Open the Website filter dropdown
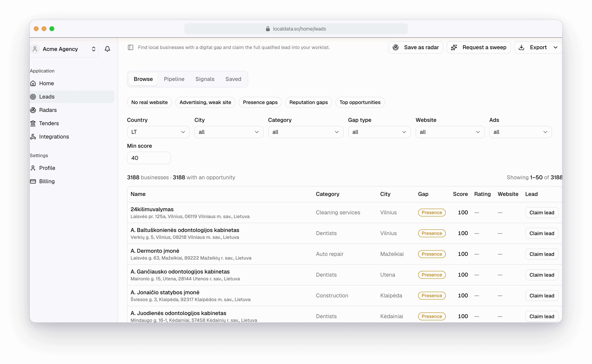The height and width of the screenshot is (364, 592). pos(450,132)
